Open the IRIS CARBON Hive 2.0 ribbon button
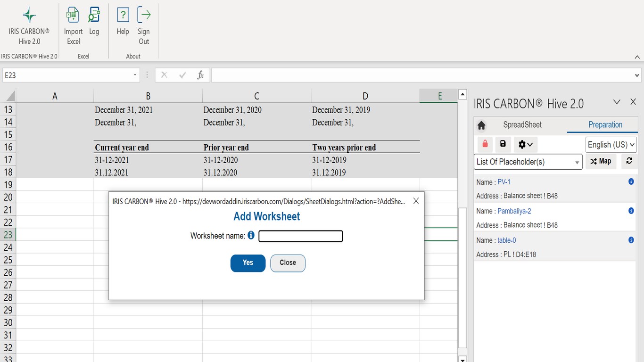 (x=29, y=26)
